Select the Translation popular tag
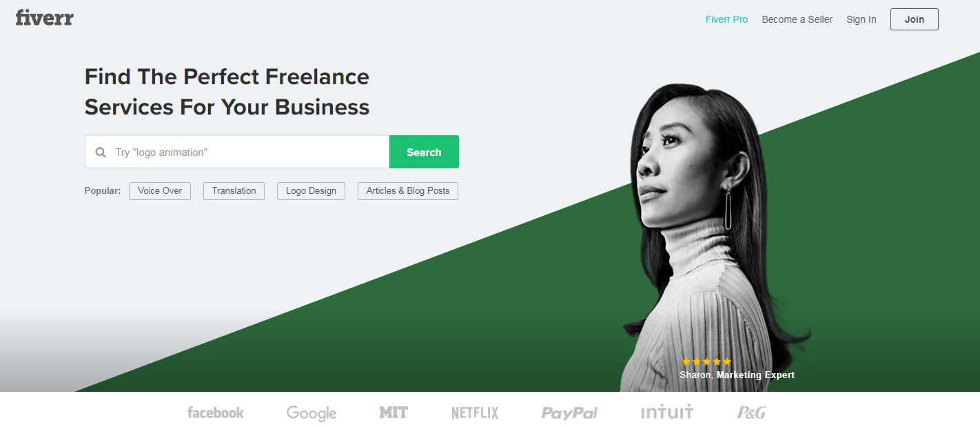Screen dimensions: 980x427 [x=234, y=191]
